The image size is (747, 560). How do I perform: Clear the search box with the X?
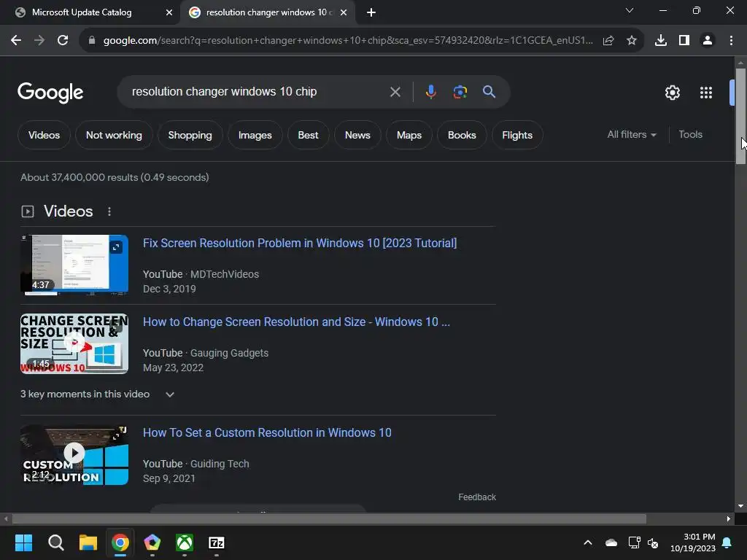[395, 92]
